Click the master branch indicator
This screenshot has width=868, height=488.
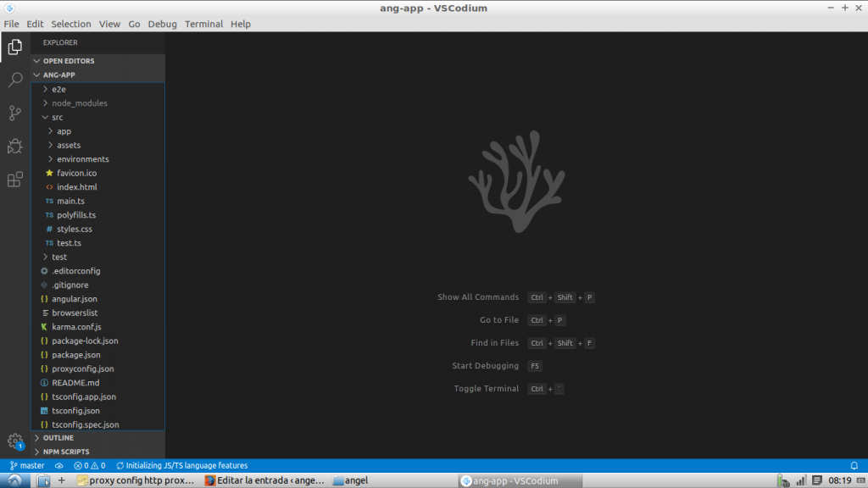[x=27, y=466]
